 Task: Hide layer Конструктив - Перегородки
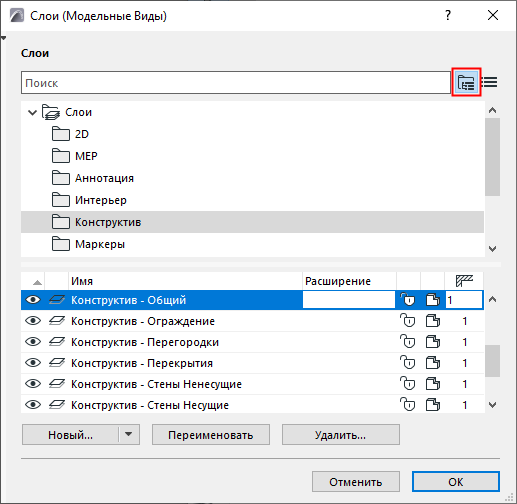click(x=33, y=342)
